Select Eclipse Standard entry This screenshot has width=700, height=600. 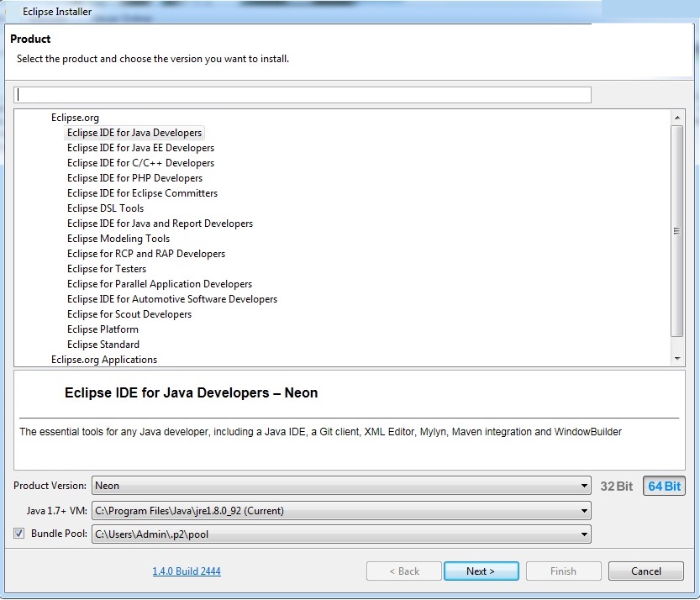coord(103,345)
